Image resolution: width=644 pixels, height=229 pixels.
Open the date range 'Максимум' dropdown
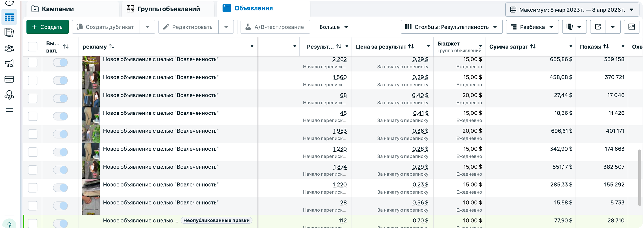click(x=572, y=10)
